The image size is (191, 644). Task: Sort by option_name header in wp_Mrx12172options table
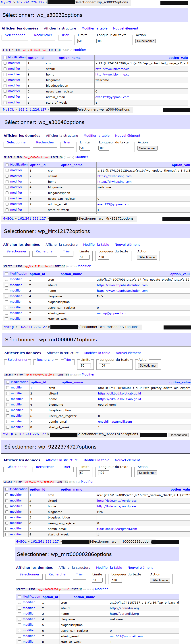71,274
